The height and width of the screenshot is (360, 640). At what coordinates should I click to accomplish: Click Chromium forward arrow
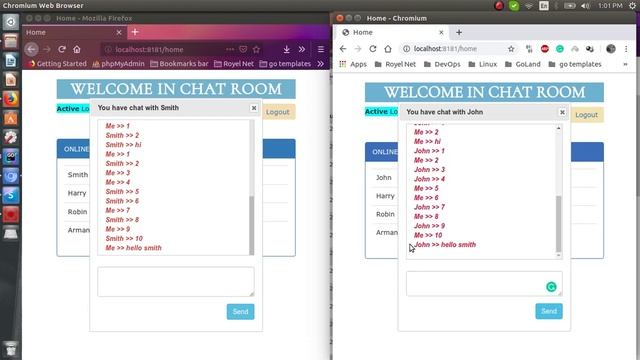coord(358,49)
